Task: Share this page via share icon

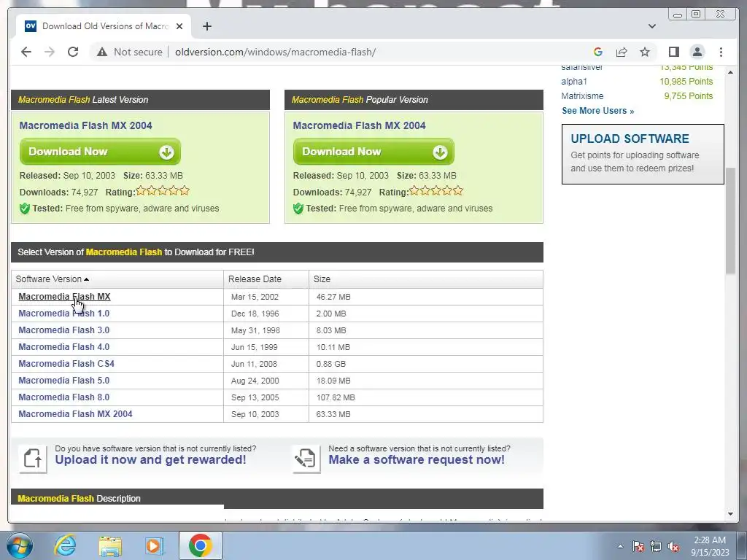Action: point(622,52)
